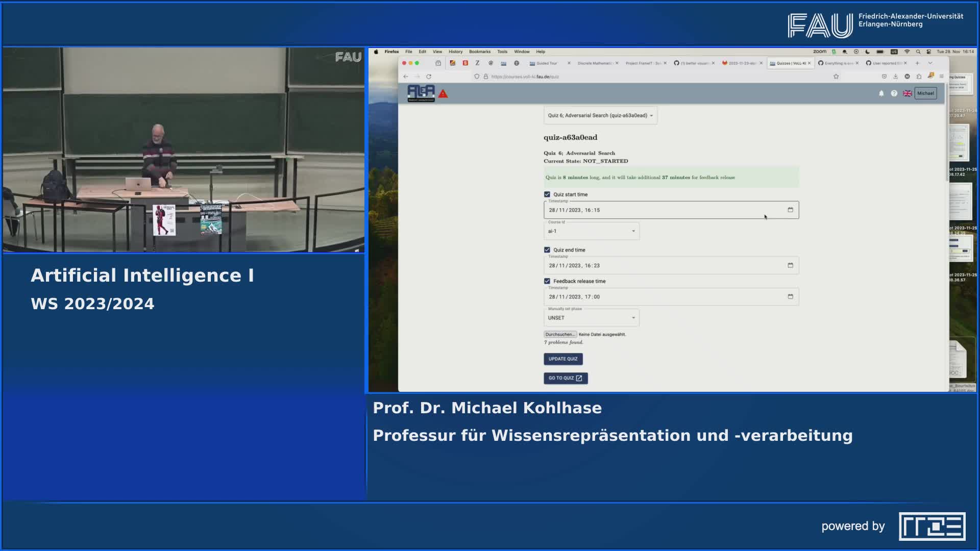This screenshot has height=551, width=980.
Task: Switch language using the British flag icon
Action: point(908,93)
